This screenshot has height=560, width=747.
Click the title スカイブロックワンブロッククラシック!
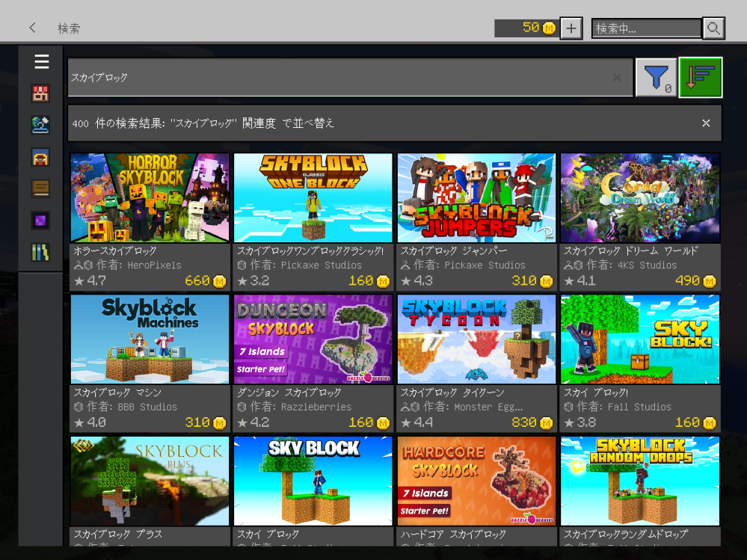(310, 251)
